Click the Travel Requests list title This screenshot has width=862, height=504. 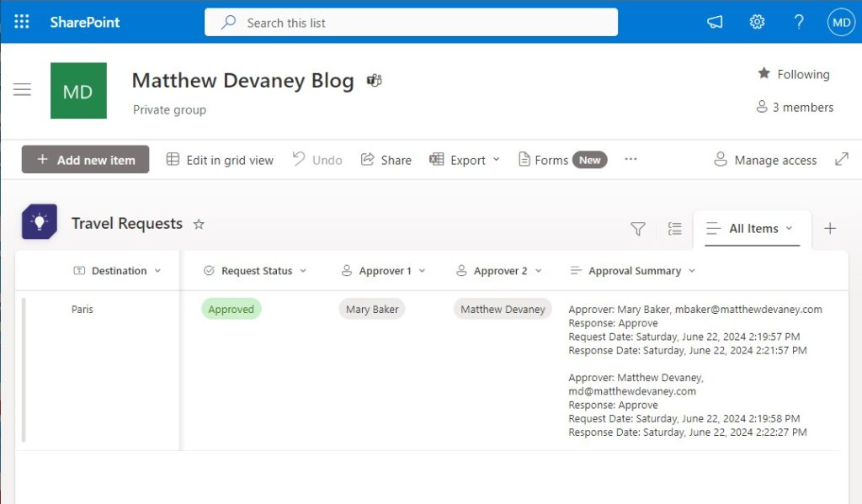(x=127, y=224)
